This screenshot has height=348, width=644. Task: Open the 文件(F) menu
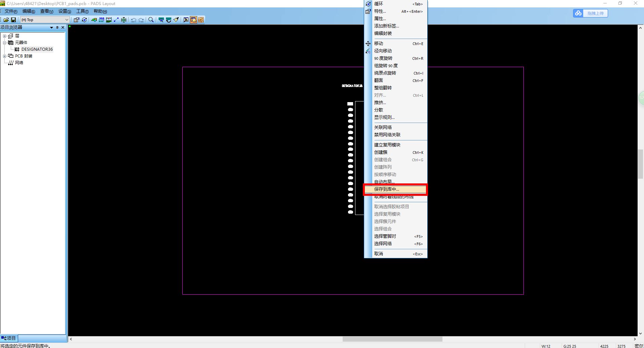[x=11, y=11]
